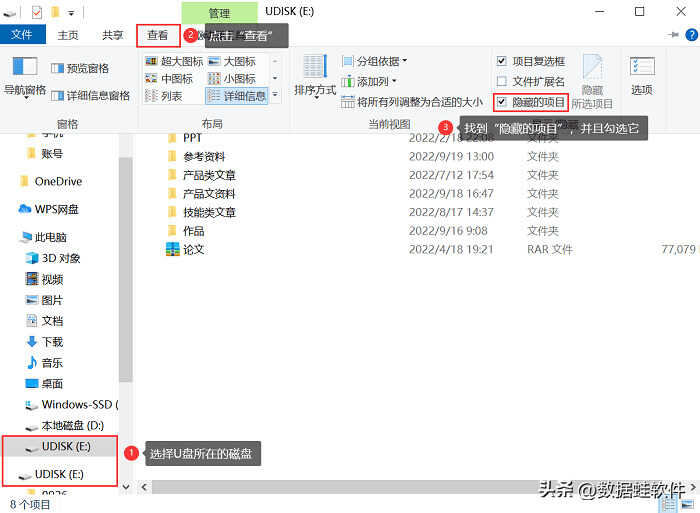Open the 管理 manage contextual tab
700x513 pixels.
219,13
